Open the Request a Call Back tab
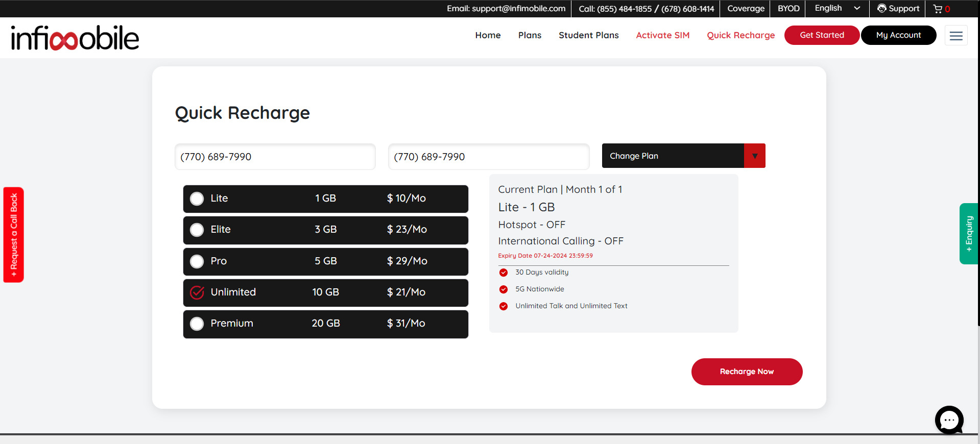Viewport: 980px width, 444px height. pyautogui.click(x=14, y=235)
